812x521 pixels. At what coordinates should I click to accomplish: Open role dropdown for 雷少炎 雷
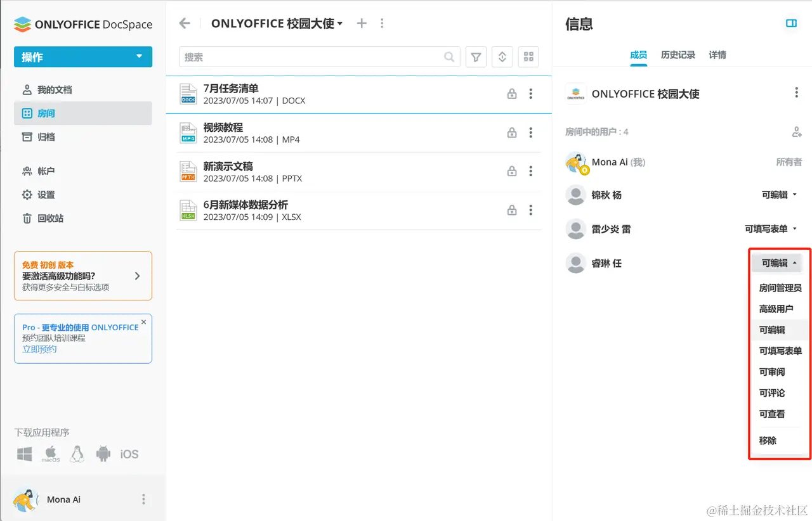coord(771,229)
